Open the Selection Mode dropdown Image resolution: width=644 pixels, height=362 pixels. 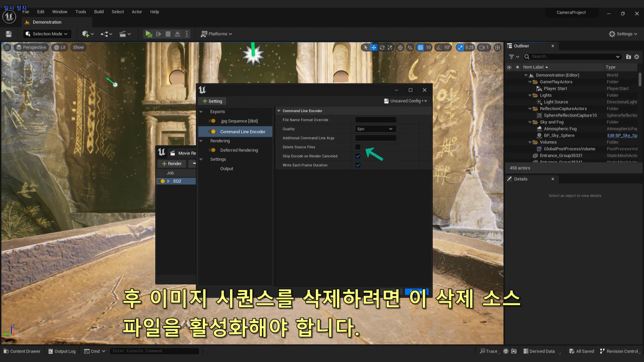pos(47,34)
